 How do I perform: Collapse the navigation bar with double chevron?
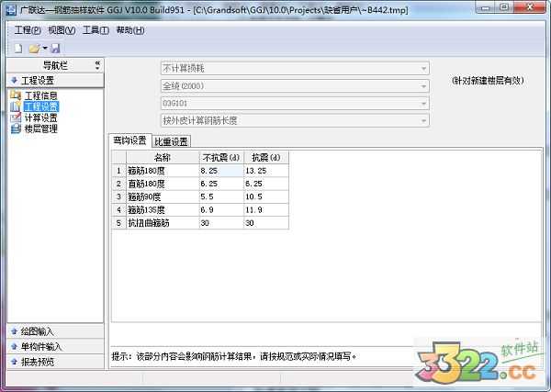[97, 65]
